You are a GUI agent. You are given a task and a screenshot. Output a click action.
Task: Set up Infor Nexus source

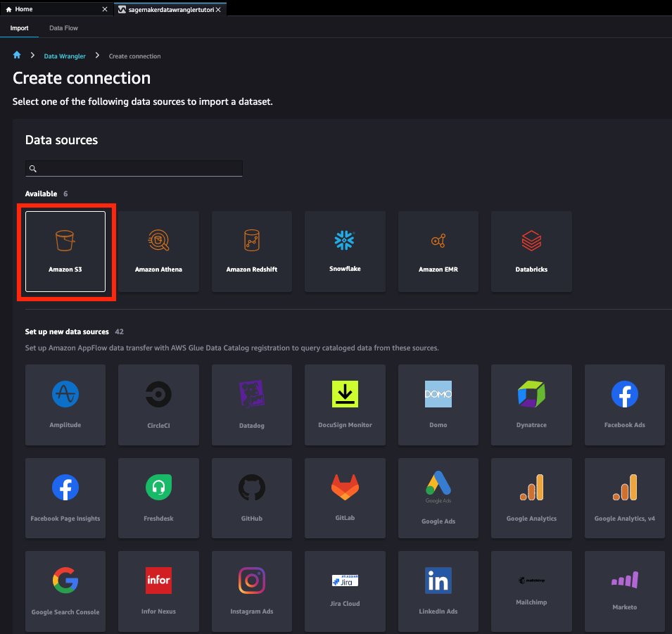coord(158,591)
